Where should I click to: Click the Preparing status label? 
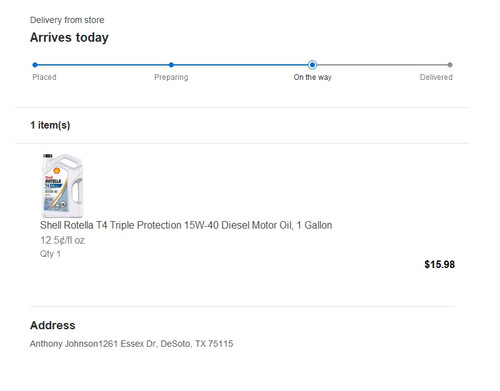click(171, 77)
